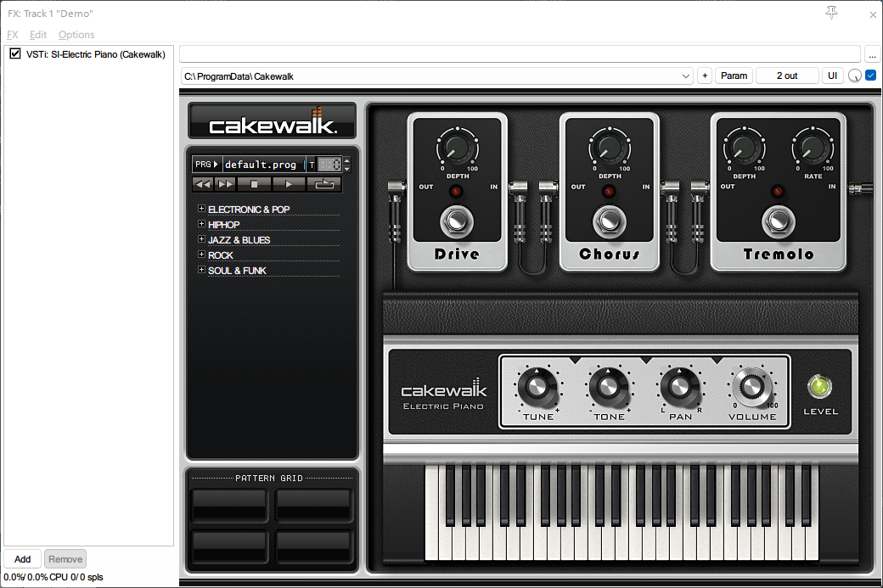The image size is (883, 588).
Task: Open the PRG program menu
Action: [x=206, y=165]
